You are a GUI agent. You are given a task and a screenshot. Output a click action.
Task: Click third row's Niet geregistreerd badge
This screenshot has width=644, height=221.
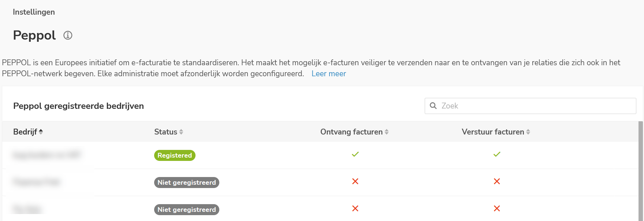point(186,210)
